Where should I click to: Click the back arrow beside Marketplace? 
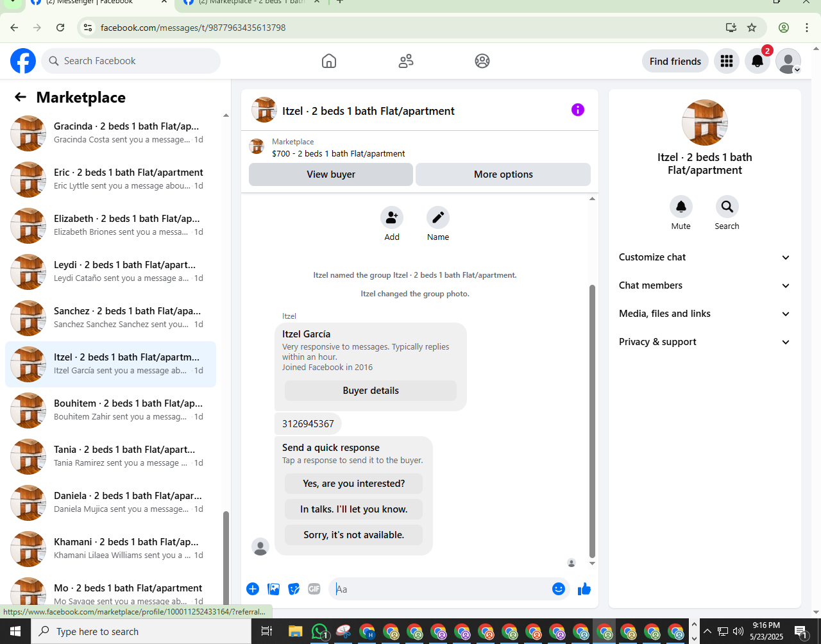21,97
